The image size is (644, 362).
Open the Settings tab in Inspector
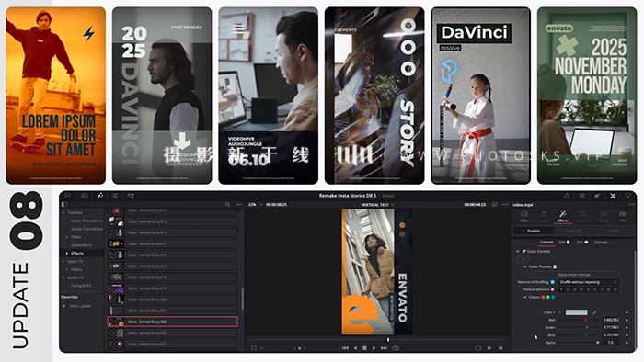click(601, 242)
